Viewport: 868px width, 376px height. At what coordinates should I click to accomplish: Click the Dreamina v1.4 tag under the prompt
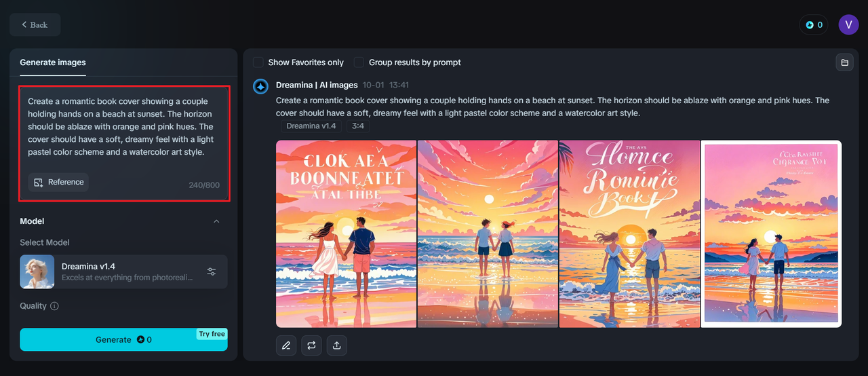311,126
